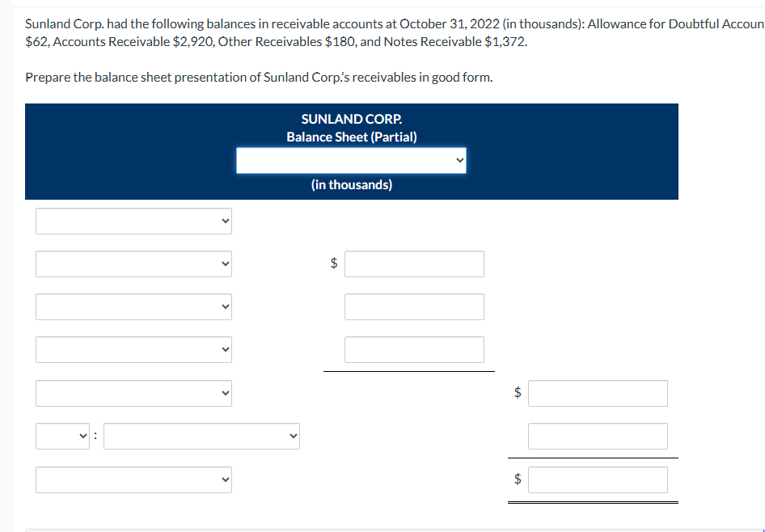Click the first amount field next to the dollar sign
The image size is (765, 532).
point(414,264)
